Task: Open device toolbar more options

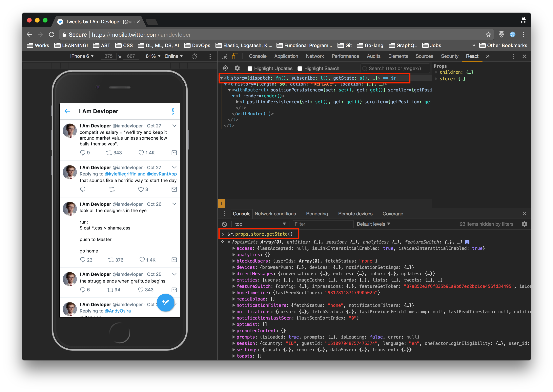Action: tap(210, 56)
